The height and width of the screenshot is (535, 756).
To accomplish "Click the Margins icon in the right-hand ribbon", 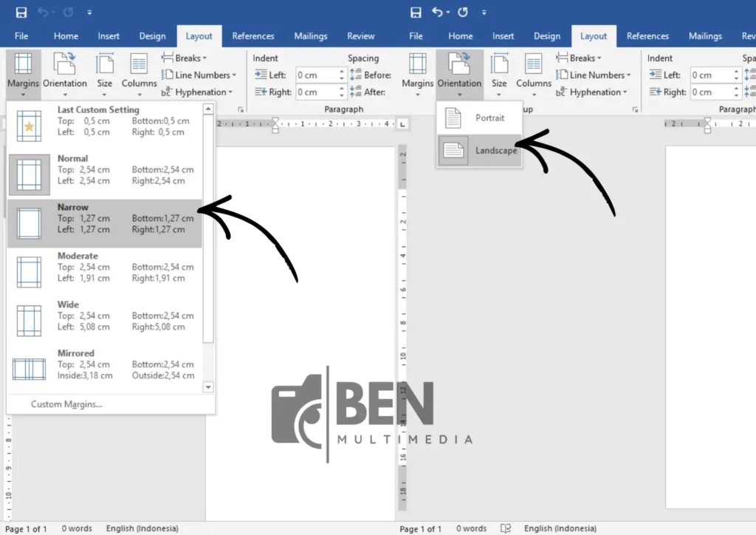I will tap(417, 74).
